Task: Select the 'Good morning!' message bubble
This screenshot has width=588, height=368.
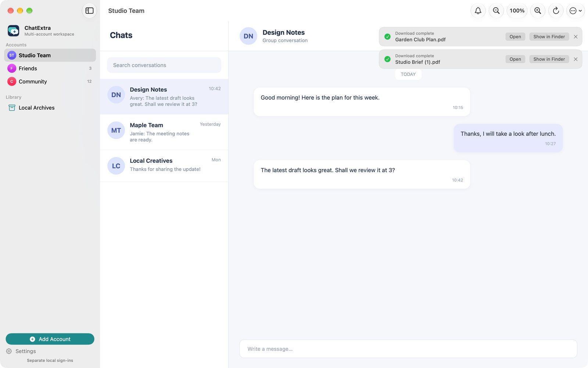Action: [x=362, y=102]
